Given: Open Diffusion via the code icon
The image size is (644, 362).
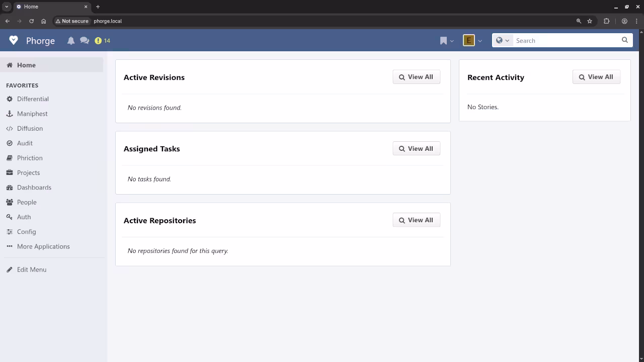Looking at the screenshot, I should (10, 129).
